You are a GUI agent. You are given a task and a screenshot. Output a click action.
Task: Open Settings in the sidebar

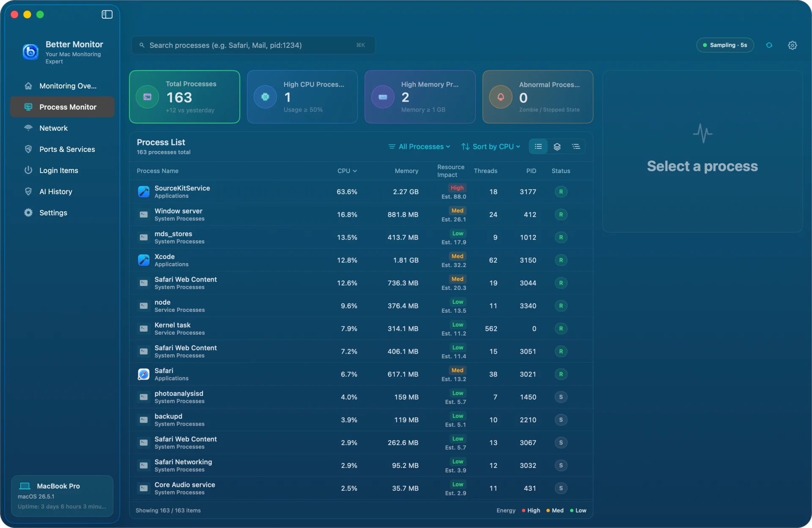click(62, 213)
